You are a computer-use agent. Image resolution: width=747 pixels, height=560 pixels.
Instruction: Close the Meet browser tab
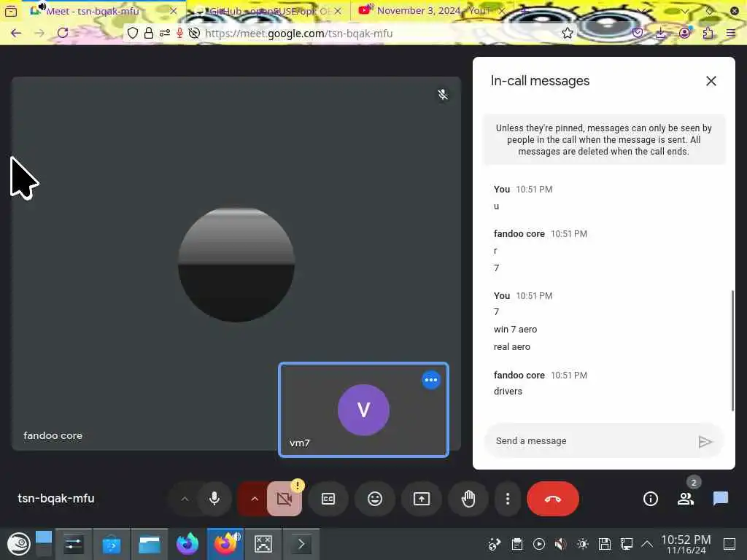tap(174, 10)
